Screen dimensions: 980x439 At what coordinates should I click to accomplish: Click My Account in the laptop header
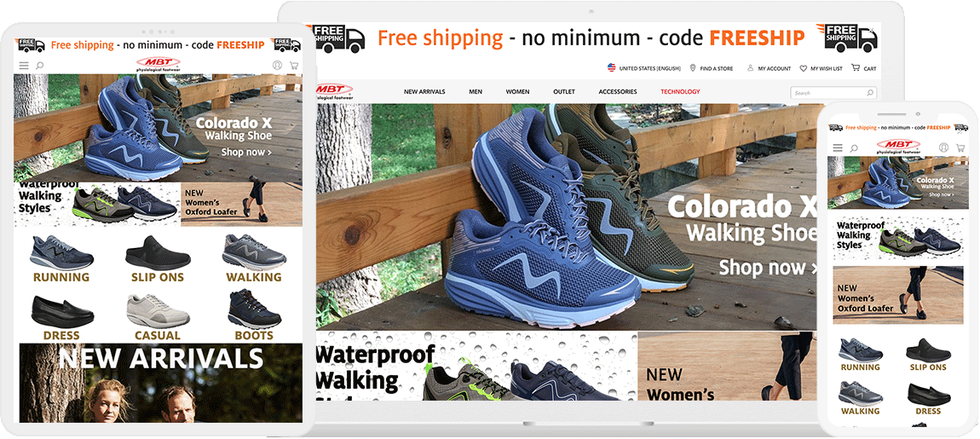[x=769, y=68]
